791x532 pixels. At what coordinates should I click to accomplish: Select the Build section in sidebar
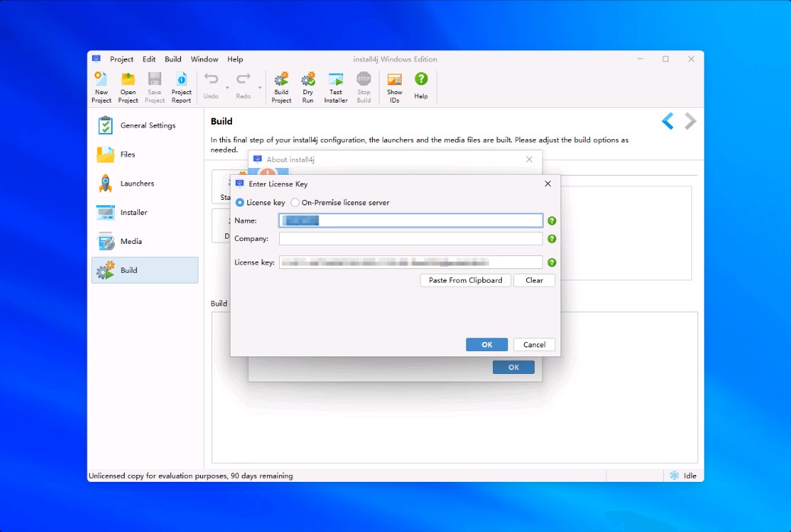[x=145, y=271]
